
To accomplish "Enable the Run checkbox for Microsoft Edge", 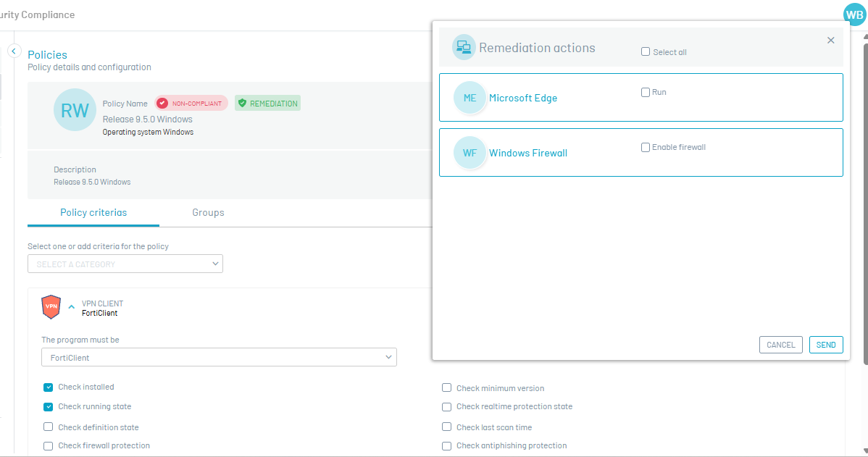I will (x=646, y=93).
